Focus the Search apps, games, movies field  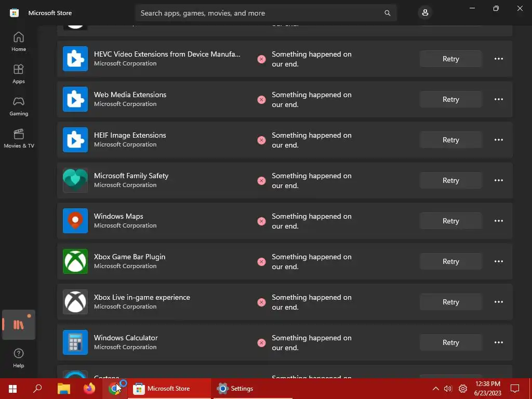[265, 13]
